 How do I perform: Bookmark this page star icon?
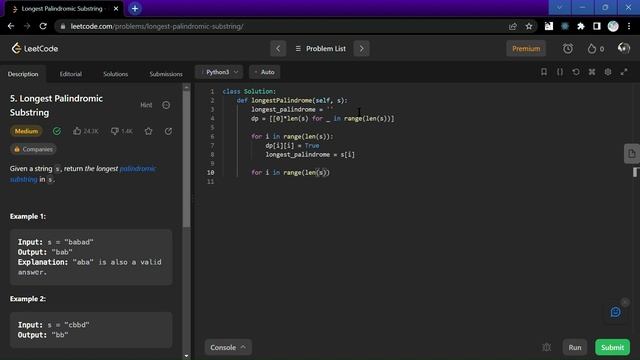529,26
